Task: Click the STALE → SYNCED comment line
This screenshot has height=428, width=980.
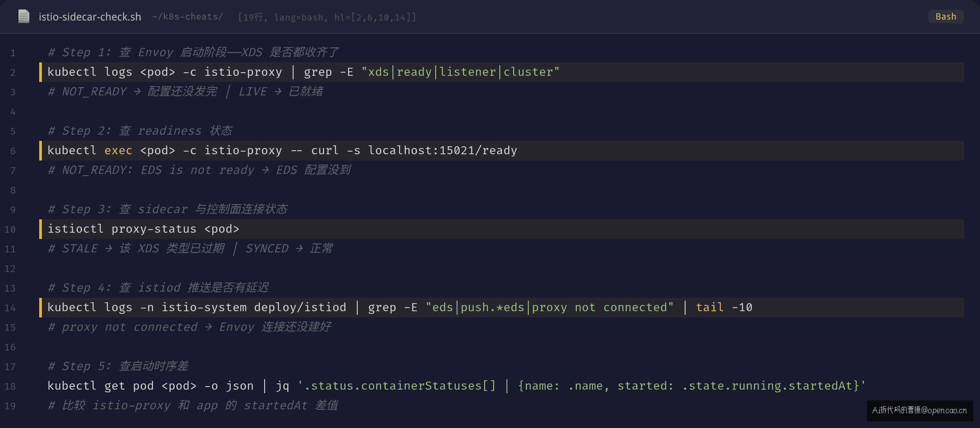Action: [190, 249]
